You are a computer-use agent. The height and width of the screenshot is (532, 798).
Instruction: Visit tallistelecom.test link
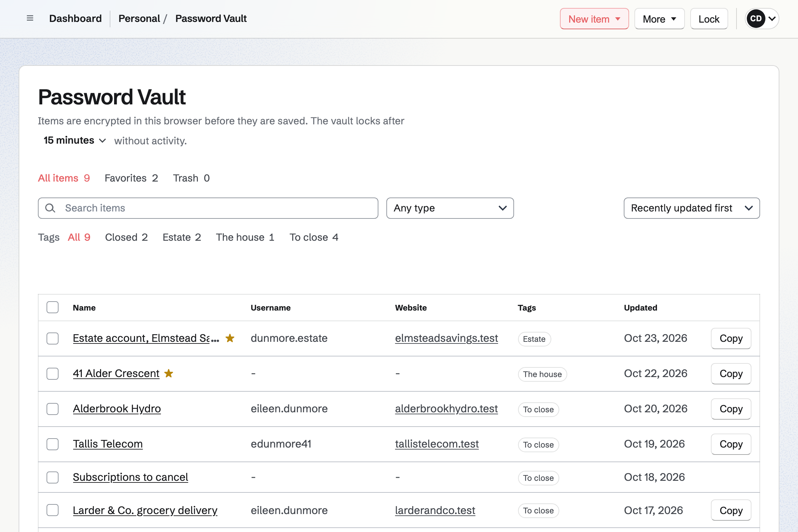pos(437,444)
